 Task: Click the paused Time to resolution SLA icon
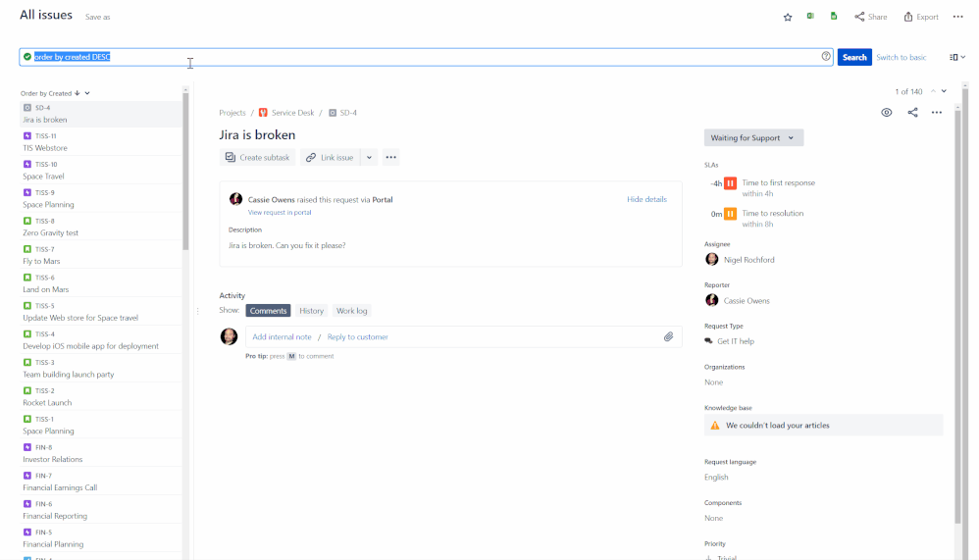pyautogui.click(x=730, y=214)
